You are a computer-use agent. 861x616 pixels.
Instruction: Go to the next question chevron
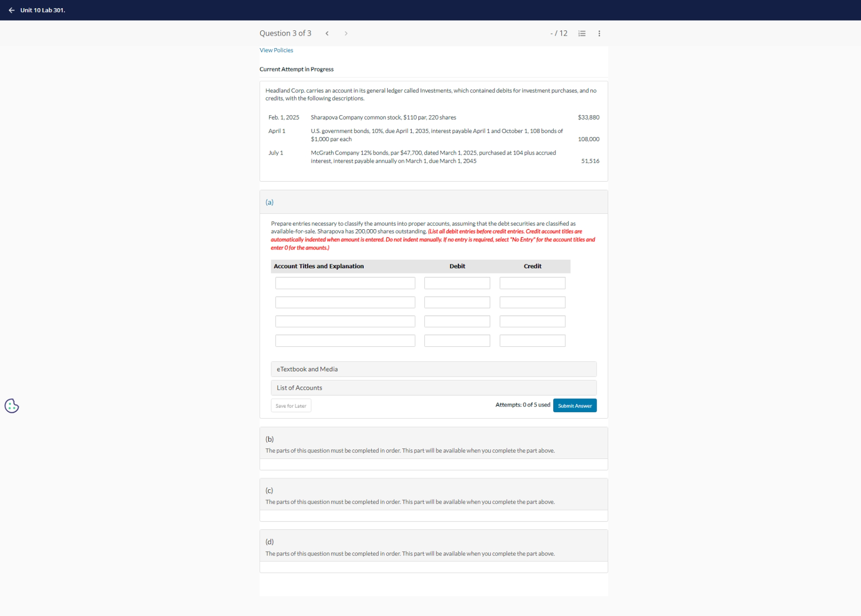346,33
